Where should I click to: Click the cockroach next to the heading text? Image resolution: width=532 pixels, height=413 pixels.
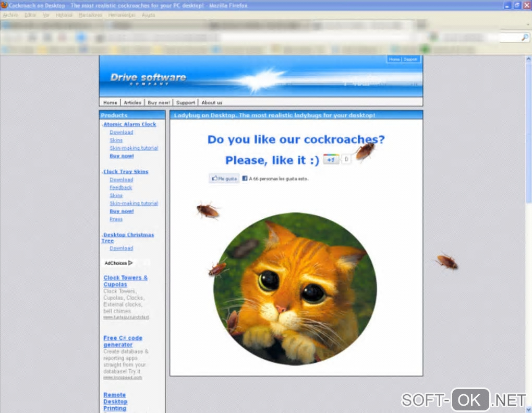pos(365,151)
